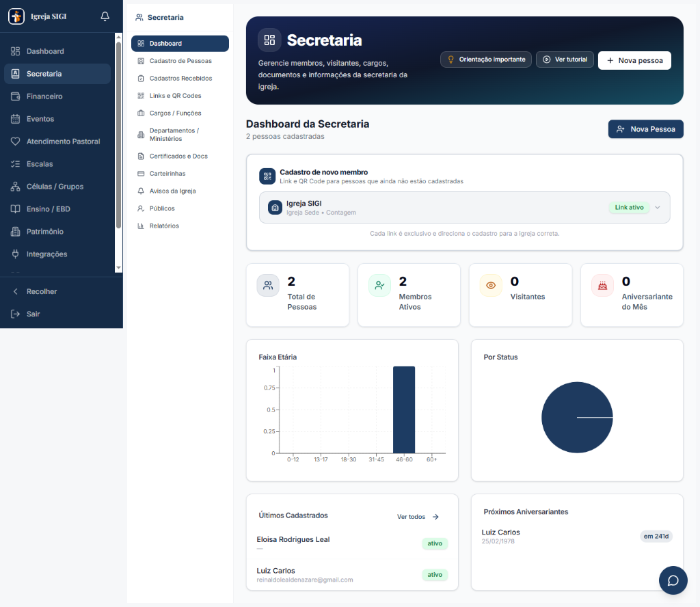Open Ensino / EBD section
Viewport: 700px width, 607px height.
pos(57,209)
